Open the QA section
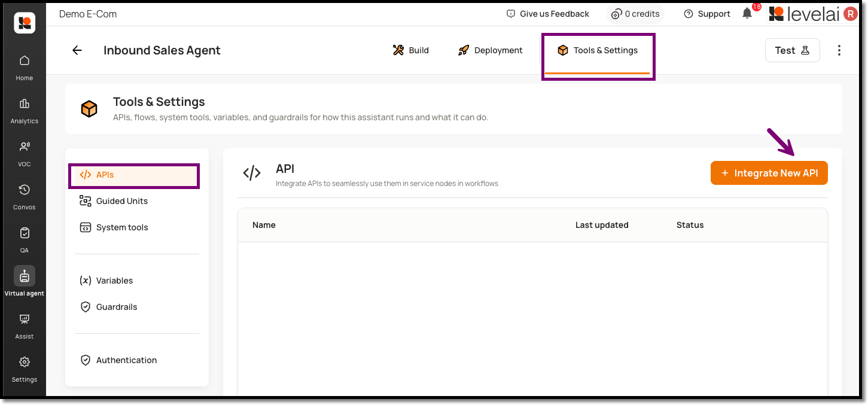 (25, 240)
